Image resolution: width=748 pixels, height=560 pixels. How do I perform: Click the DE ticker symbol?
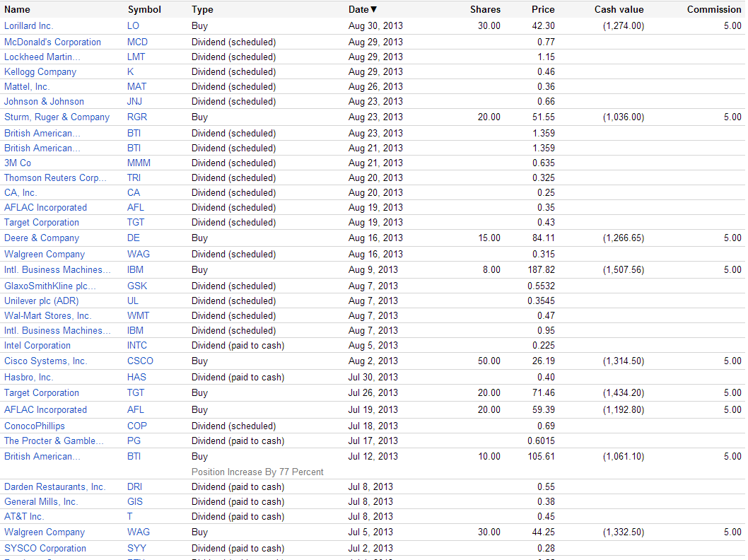[x=134, y=238]
